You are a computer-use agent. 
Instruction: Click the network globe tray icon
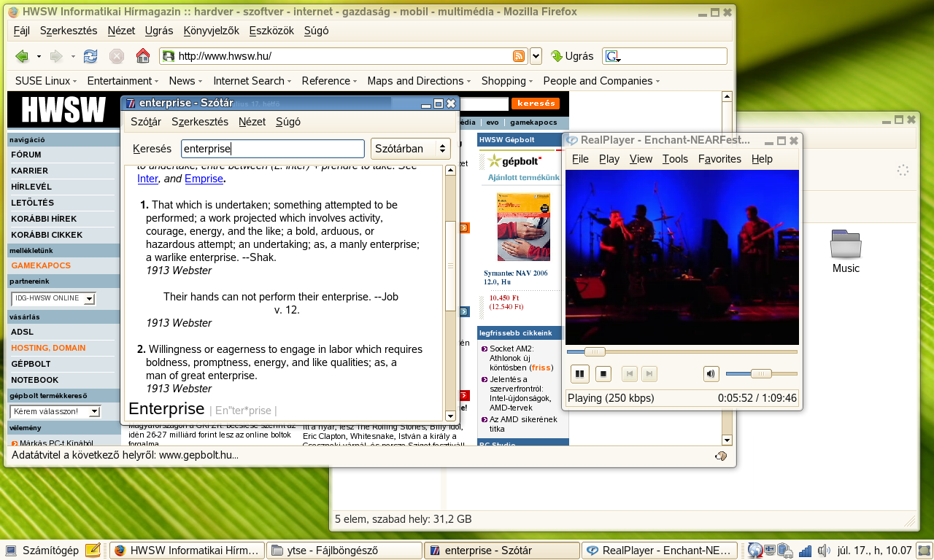(x=754, y=551)
